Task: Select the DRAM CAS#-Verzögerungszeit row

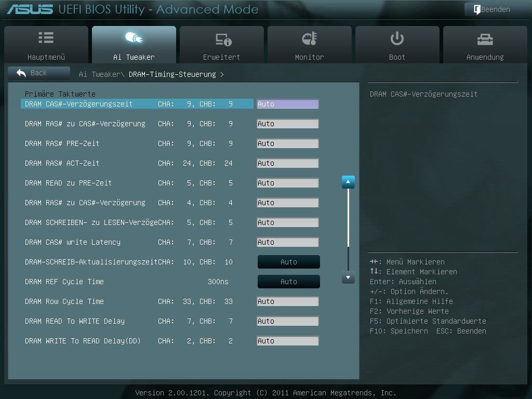Action: pos(137,104)
